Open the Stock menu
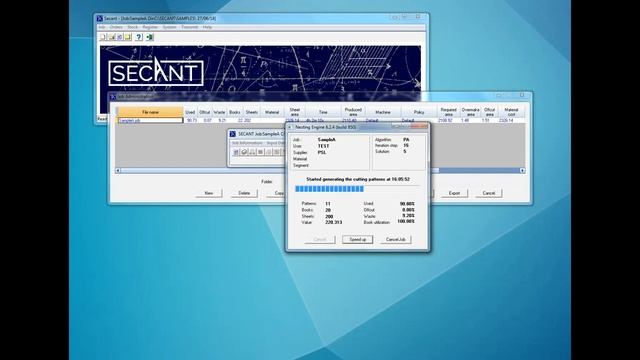 [x=133, y=27]
